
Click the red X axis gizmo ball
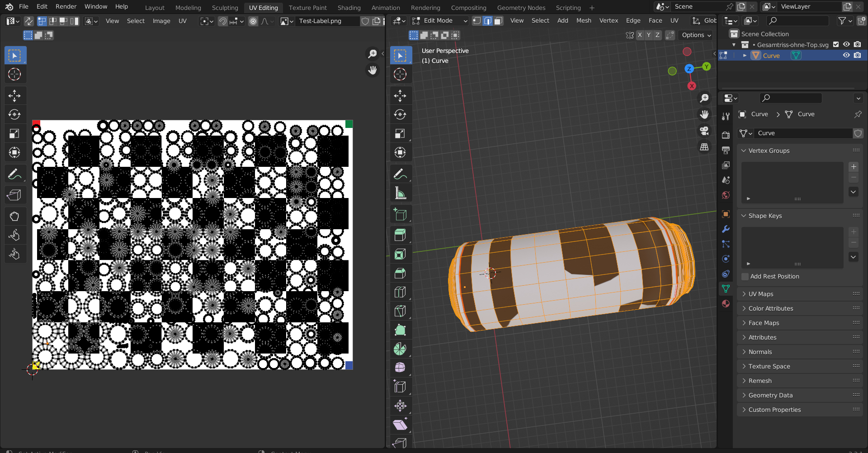tap(691, 86)
